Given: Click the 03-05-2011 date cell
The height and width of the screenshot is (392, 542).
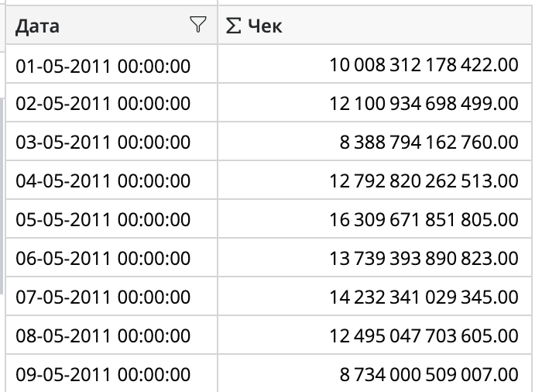Looking at the screenshot, I should point(103,143).
